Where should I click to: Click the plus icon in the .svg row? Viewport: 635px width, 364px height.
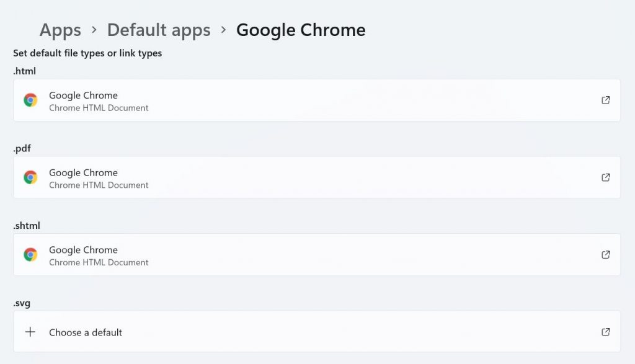tap(30, 332)
